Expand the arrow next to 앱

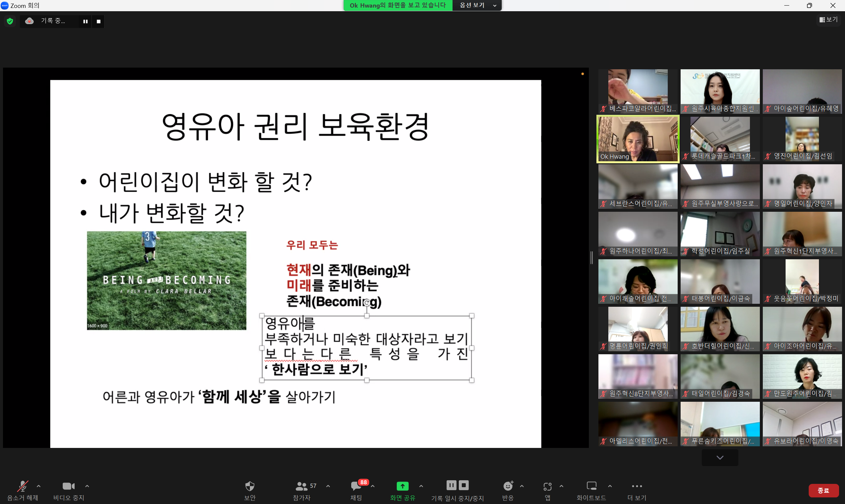(x=561, y=486)
